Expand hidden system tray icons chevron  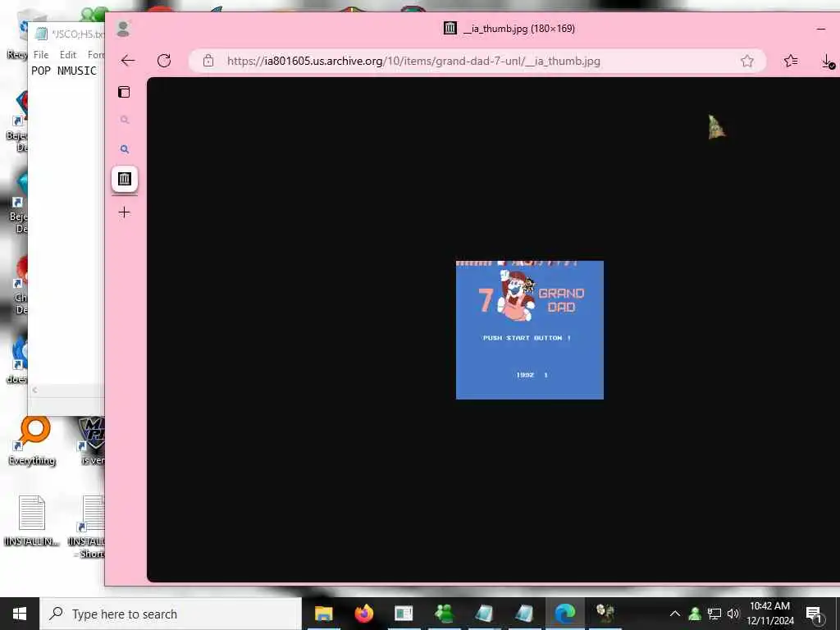(x=675, y=614)
